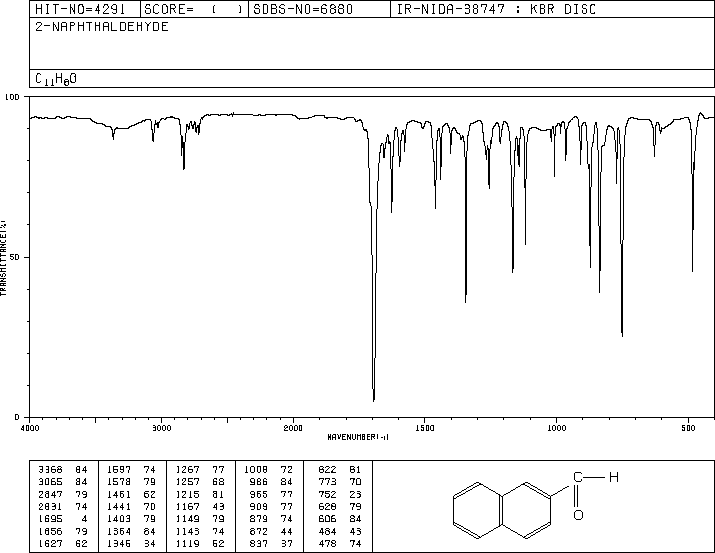The height and width of the screenshot is (553, 715).
Task: Select the 837 wavenumber entry
Action: [259, 544]
